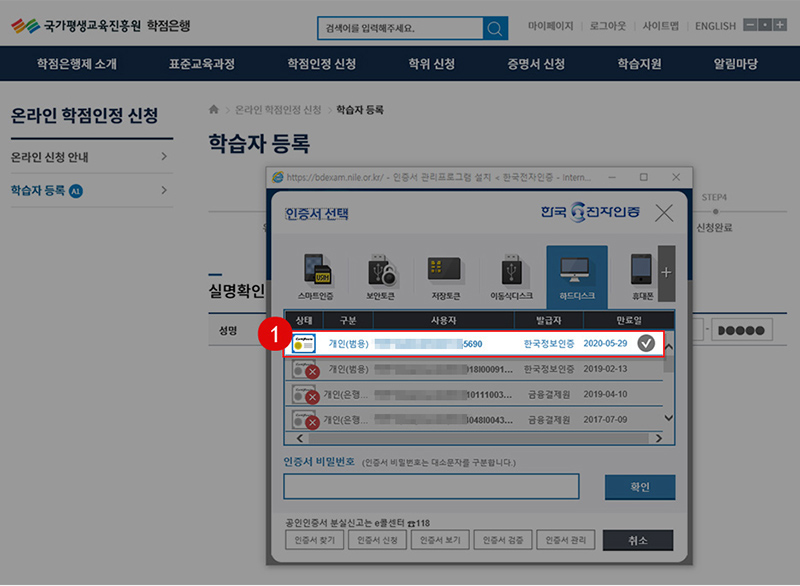Open the 학점인정 신청 menu

point(321,64)
